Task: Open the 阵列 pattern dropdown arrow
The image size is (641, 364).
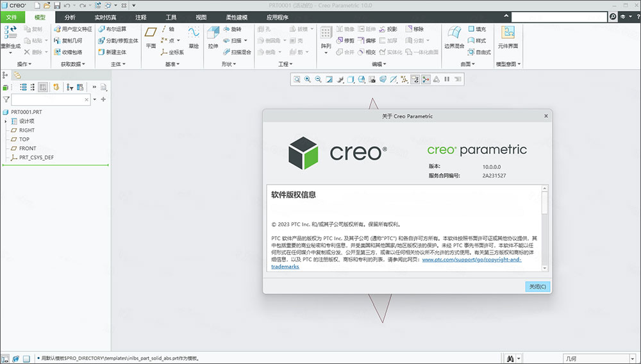Action: click(326, 53)
